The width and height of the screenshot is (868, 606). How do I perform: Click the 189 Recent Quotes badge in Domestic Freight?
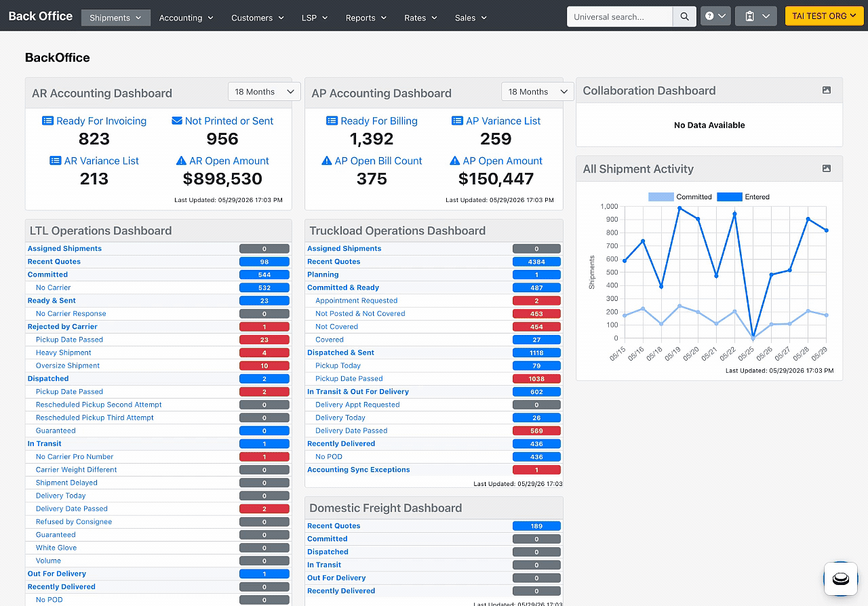pyautogui.click(x=536, y=526)
